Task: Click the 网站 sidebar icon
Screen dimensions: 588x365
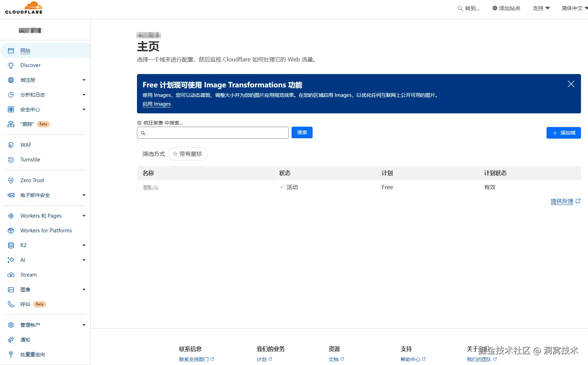Action: pyautogui.click(x=11, y=51)
